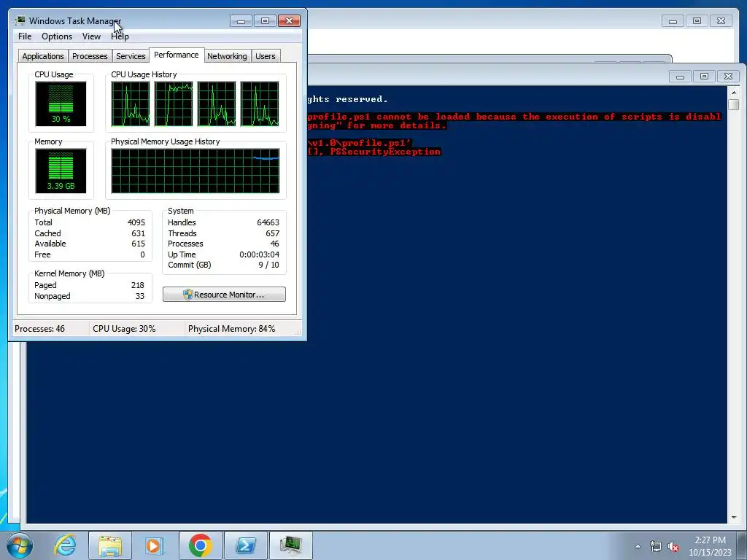Screen dimensions: 747x560
Task: Switch to the Services tab
Action: click(x=131, y=56)
